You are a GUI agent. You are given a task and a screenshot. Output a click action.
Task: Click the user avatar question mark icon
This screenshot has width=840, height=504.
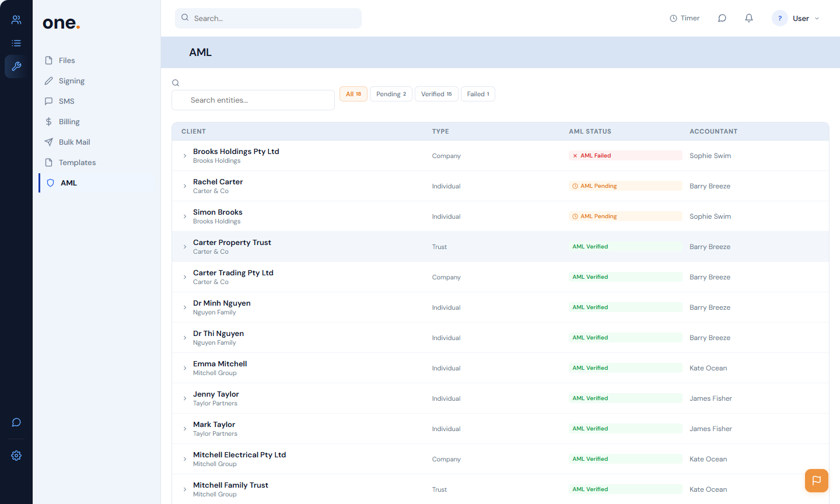point(780,18)
